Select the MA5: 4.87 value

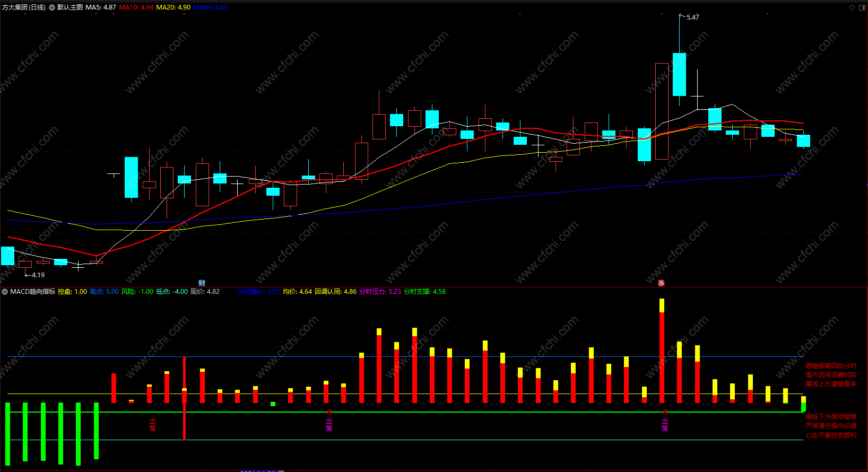coord(101,7)
